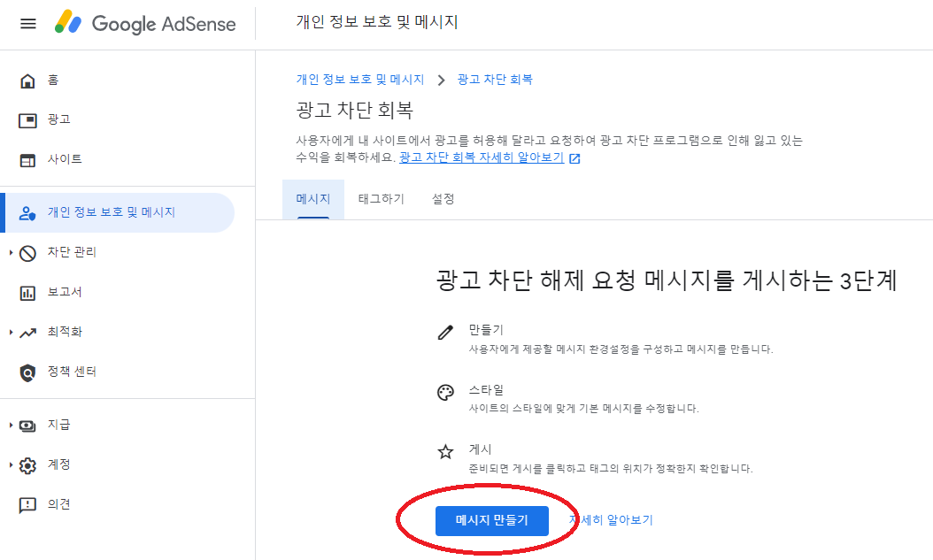Click the external link icon beside 자세히 알아보기
The height and width of the screenshot is (560, 933).
(574, 158)
